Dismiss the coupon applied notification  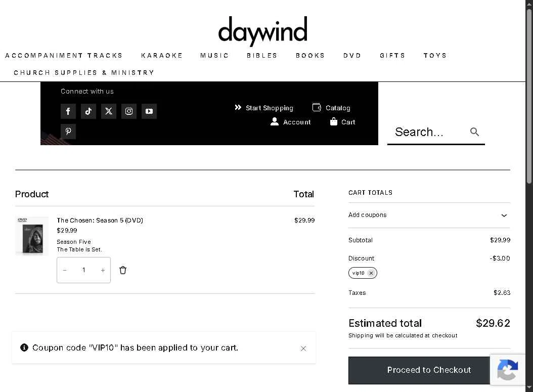point(303,349)
